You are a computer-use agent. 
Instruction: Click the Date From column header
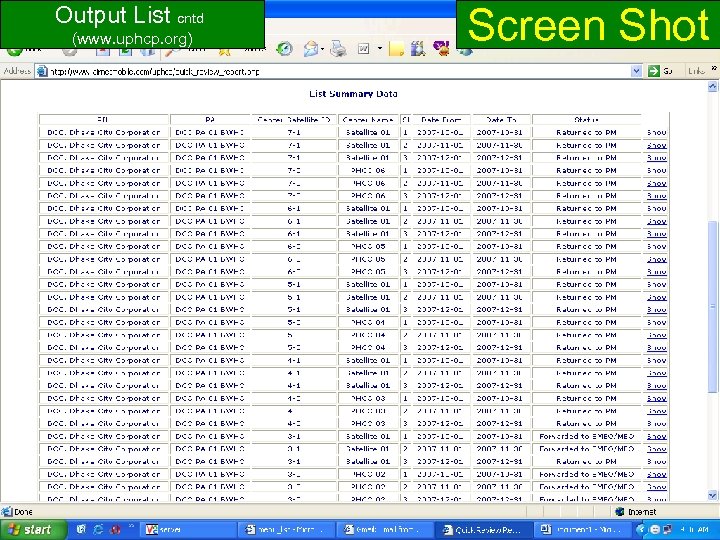(x=441, y=119)
